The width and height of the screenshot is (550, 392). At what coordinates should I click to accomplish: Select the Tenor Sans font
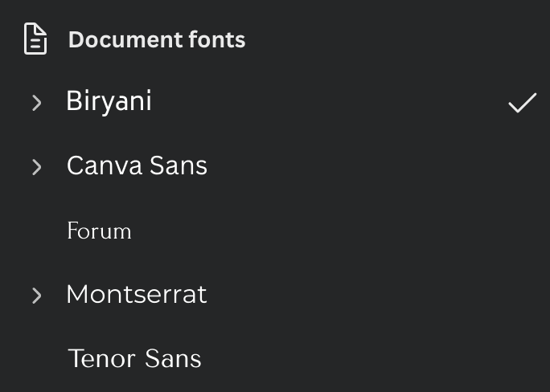[134, 358]
